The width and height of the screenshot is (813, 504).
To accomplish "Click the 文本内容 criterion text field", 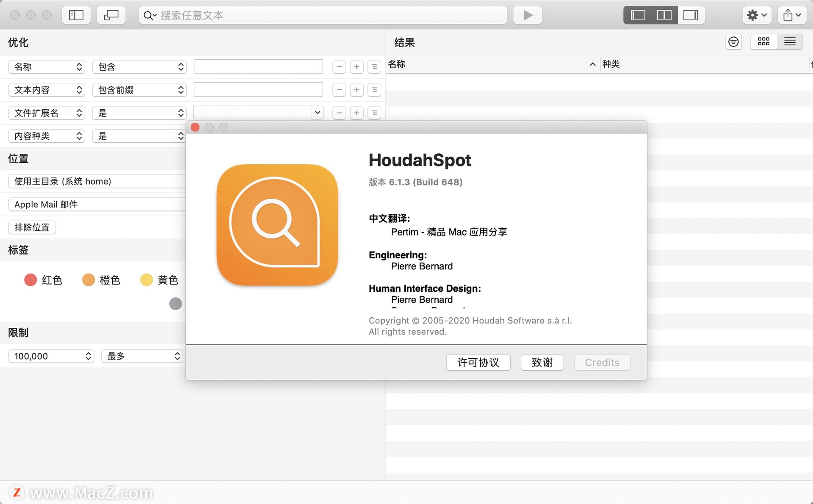I will pos(258,89).
